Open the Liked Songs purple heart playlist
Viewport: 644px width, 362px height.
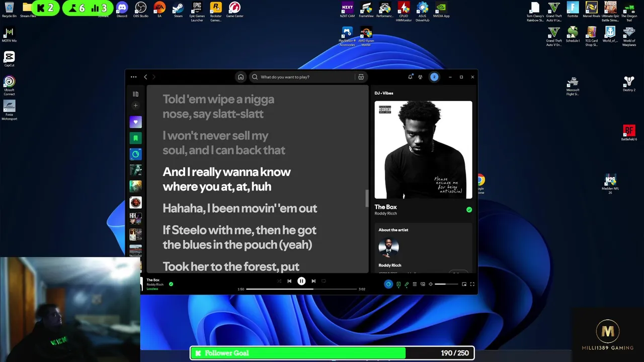(x=135, y=122)
